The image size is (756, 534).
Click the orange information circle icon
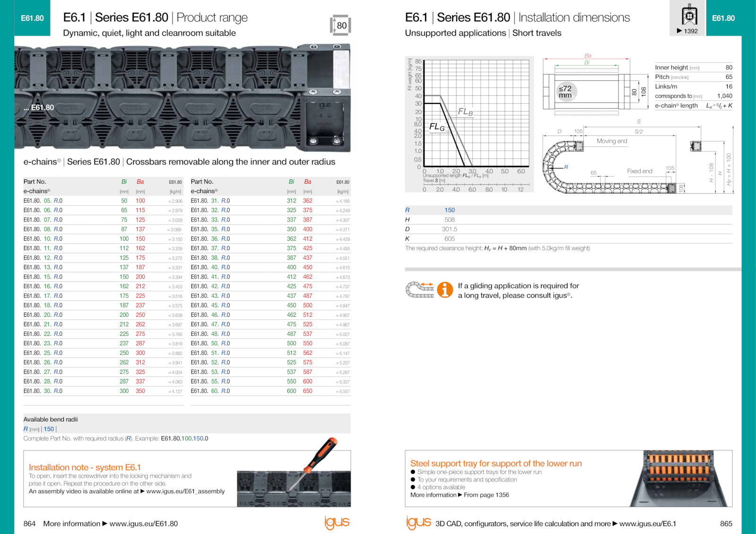point(445,289)
